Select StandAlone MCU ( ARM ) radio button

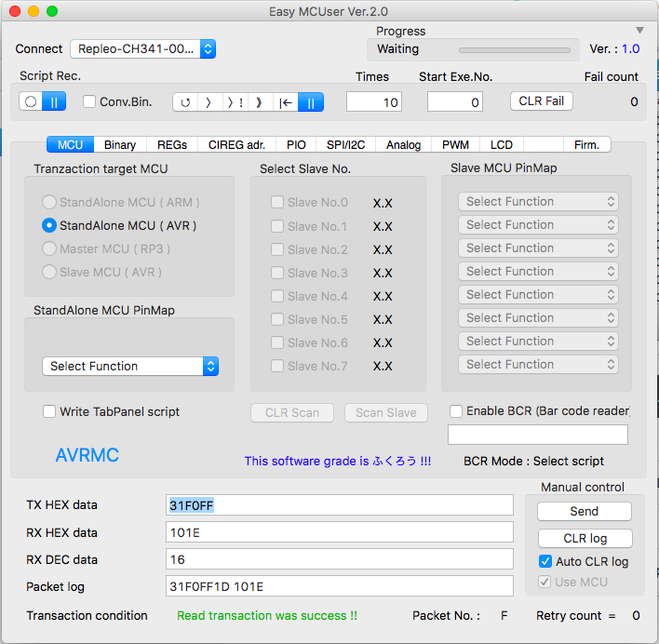(x=49, y=202)
